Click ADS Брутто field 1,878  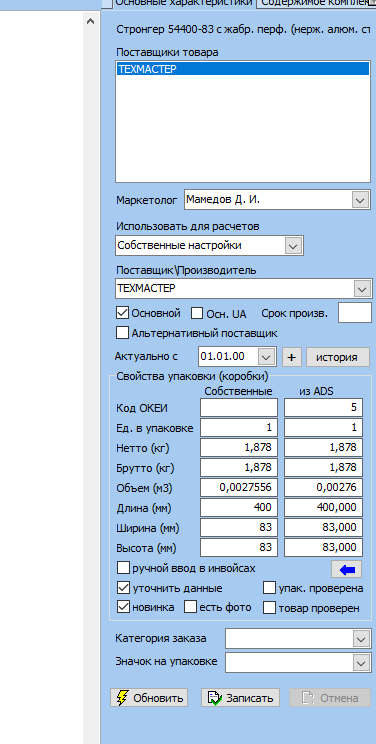tap(323, 467)
